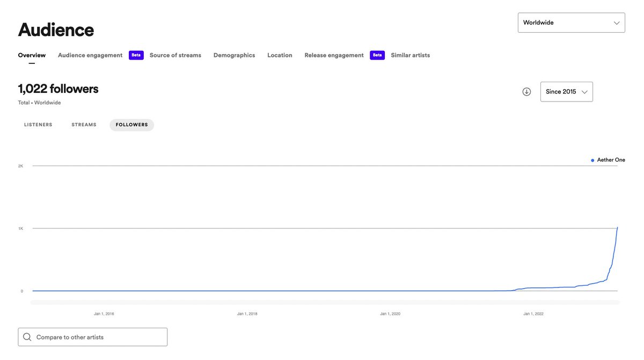644x360 pixels.
Task: Click the Jan 1, 2020 axis label
Action: (390, 314)
